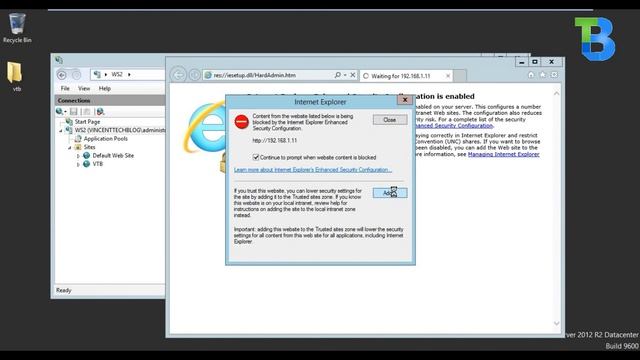Click Internet Explorer back button
Image resolution: width=640 pixels, height=360 pixels.
click(178, 75)
